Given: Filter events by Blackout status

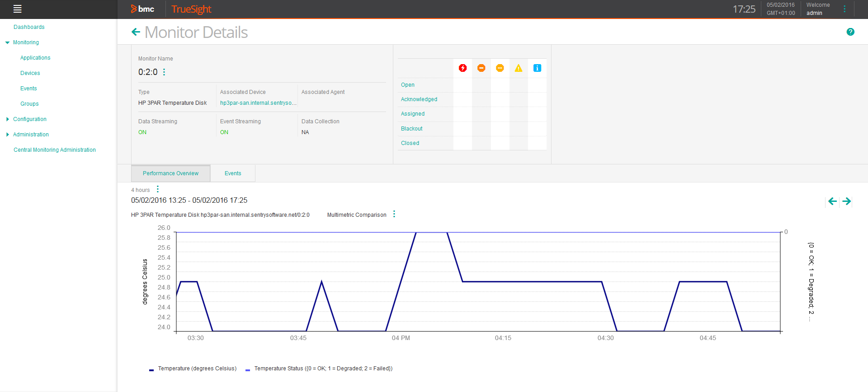Looking at the screenshot, I should [x=412, y=129].
